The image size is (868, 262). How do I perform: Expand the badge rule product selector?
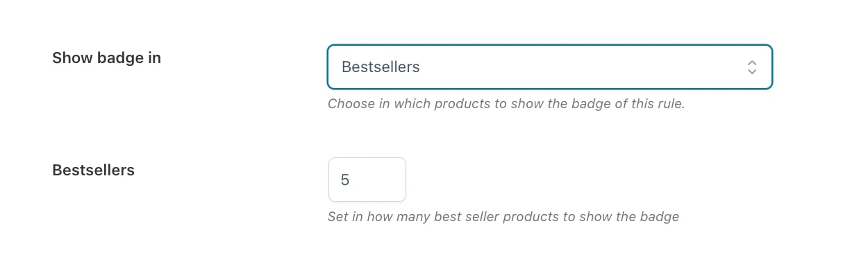tap(549, 67)
